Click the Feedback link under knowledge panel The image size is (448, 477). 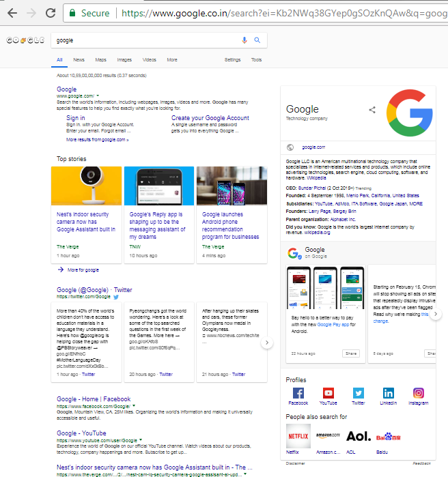point(421,463)
